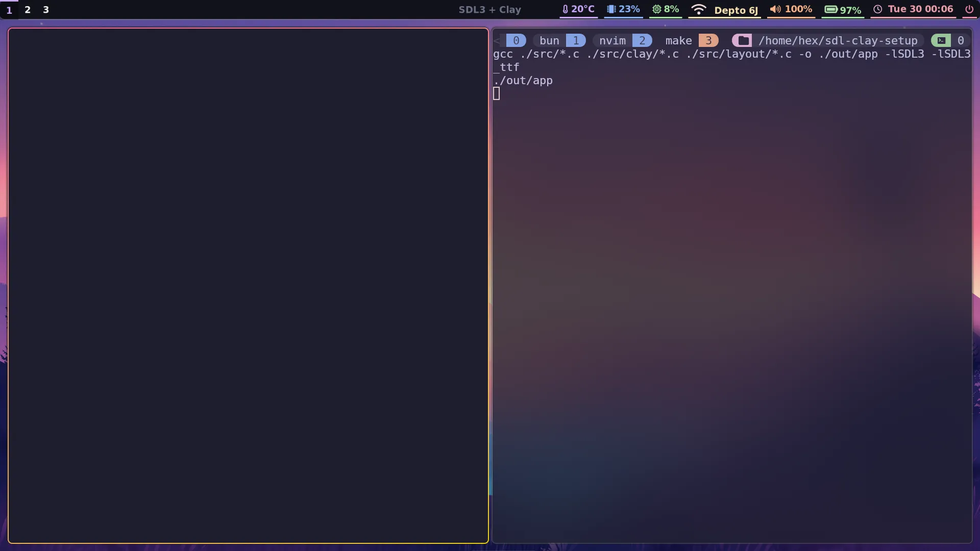
Task: Click the thermometer temperature icon
Action: click(x=565, y=9)
